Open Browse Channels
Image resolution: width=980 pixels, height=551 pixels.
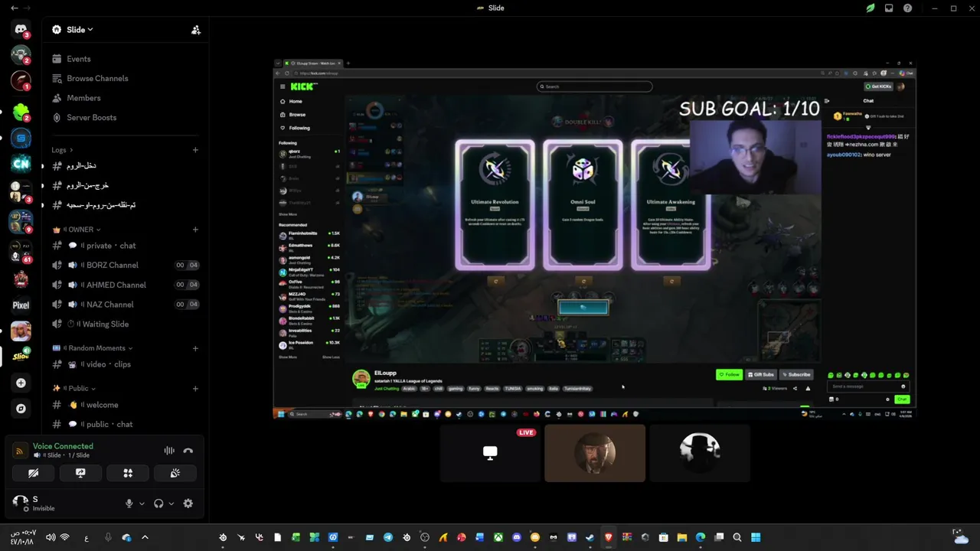(125, 78)
